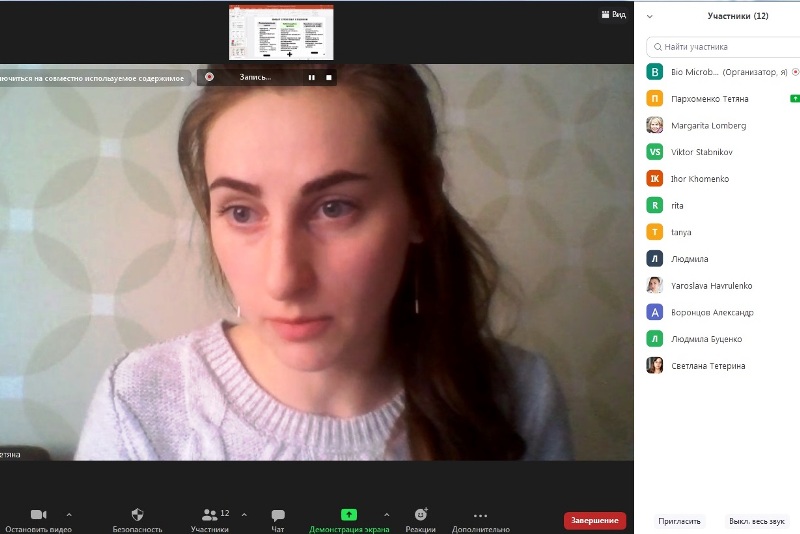Select participant tanya
The image size is (800, 534).
(723, 232)
